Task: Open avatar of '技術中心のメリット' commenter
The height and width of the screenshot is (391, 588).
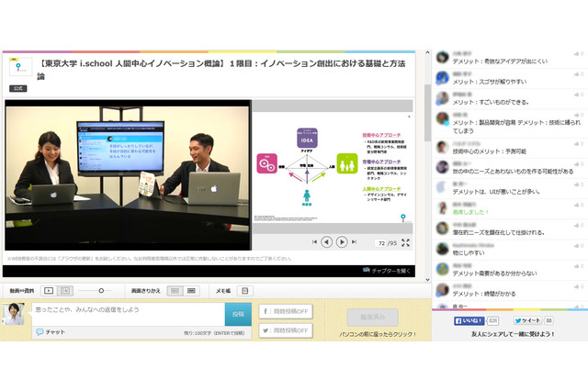Action: [x=443, y=147]
